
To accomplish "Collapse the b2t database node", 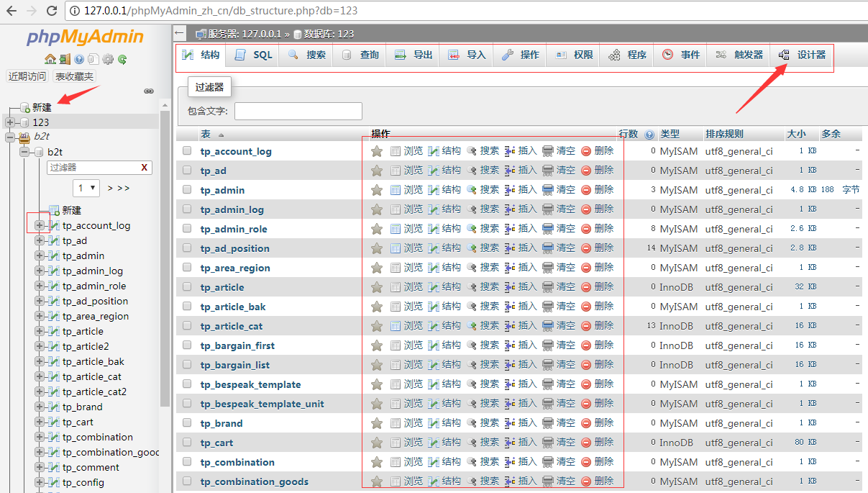I will click(x=24, y=152).
